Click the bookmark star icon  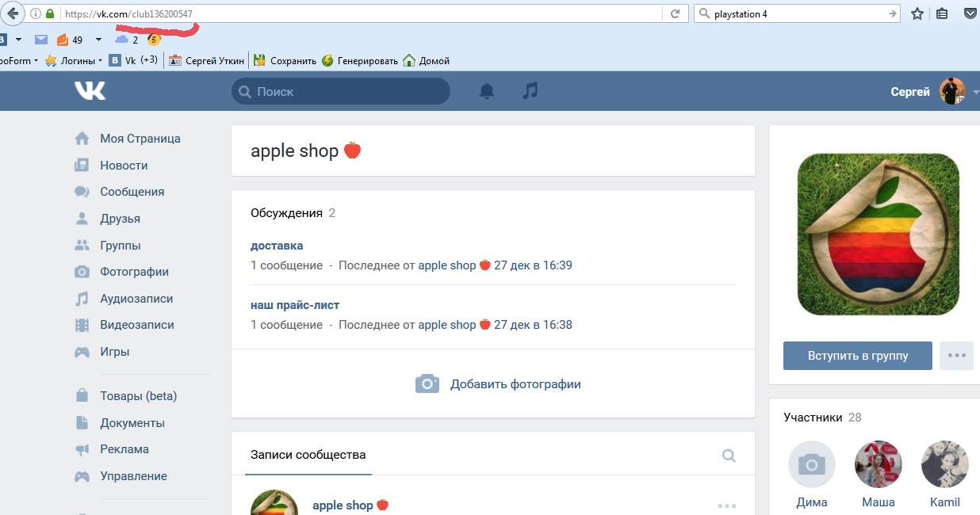click(917, 13)
